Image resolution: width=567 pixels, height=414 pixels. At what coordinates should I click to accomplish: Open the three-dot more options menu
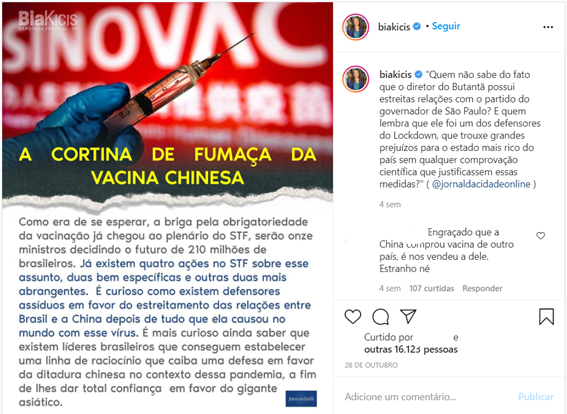click(x=548, y=27)
